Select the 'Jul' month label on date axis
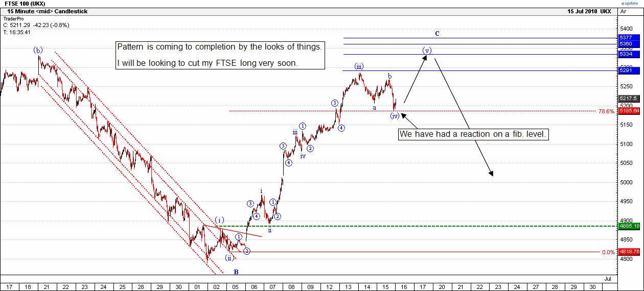 pyautogui.click(x=607, y=279)
